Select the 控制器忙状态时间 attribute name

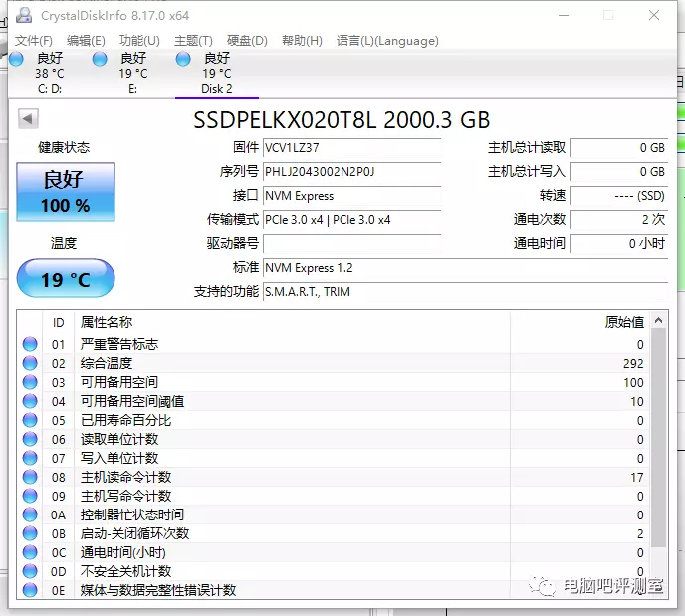click(132, 514)
